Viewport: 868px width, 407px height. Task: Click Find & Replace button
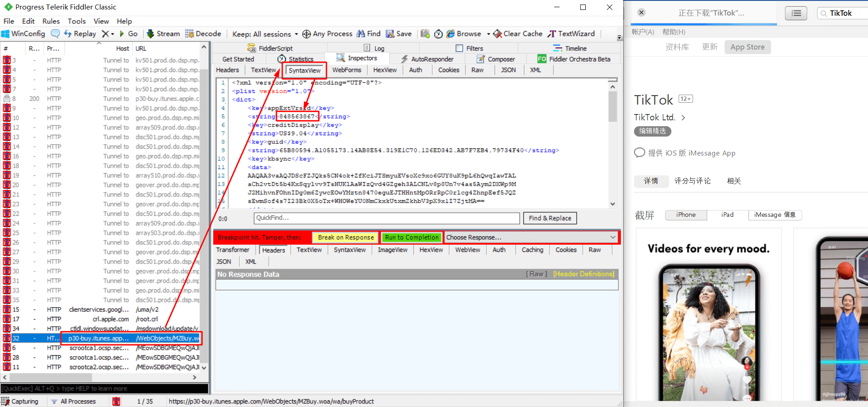click(550, 218)
